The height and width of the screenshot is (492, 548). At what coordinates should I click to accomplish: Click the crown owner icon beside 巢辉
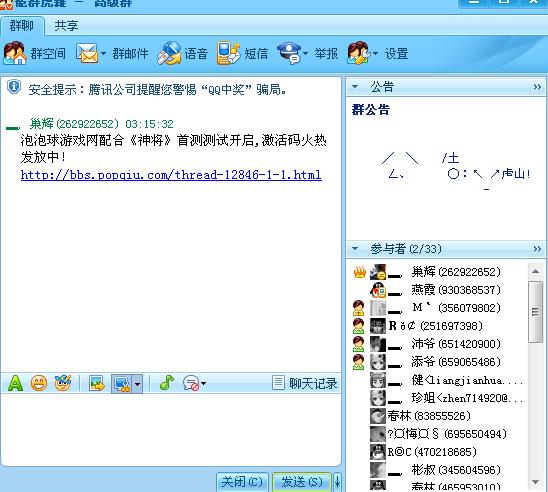[x=360, y=272]
